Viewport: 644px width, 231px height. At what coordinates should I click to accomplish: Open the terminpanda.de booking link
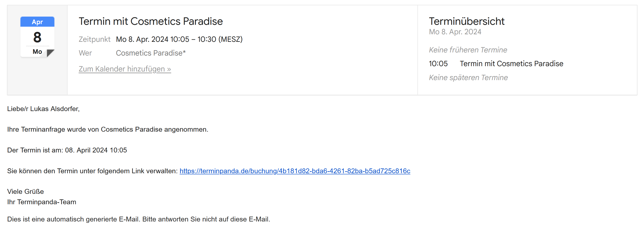click(295, 171)
